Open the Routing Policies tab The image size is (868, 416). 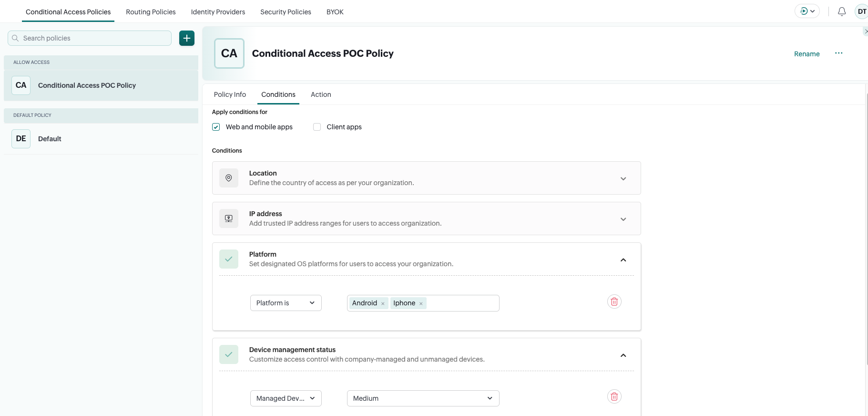tap(151, 12)
